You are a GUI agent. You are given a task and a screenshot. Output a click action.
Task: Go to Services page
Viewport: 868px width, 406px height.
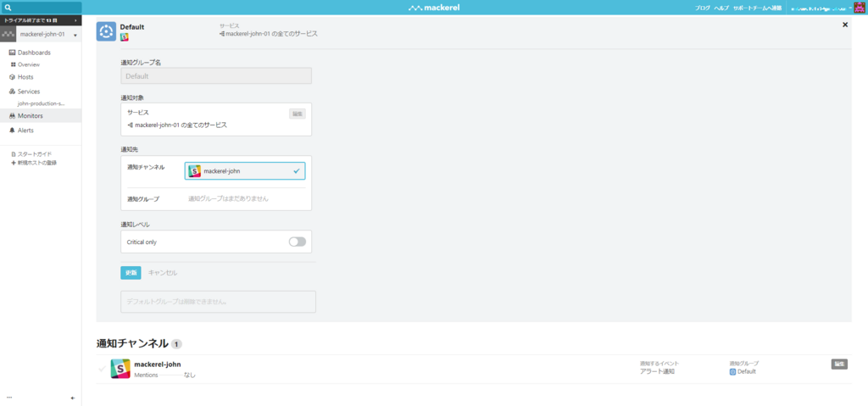(29, 92)
